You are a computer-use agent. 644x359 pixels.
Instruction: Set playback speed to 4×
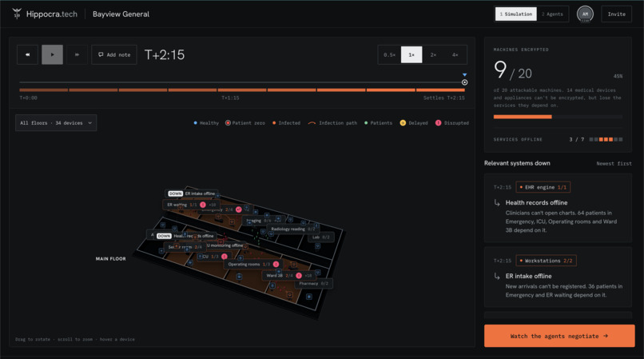pos(455,54)
